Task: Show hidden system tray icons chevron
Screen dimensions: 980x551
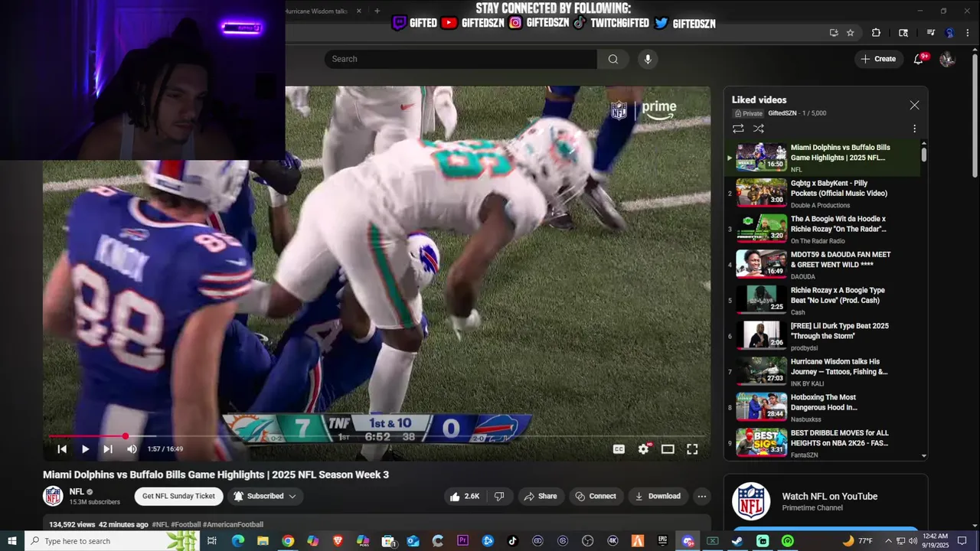Action: click(x=888, y=541)
